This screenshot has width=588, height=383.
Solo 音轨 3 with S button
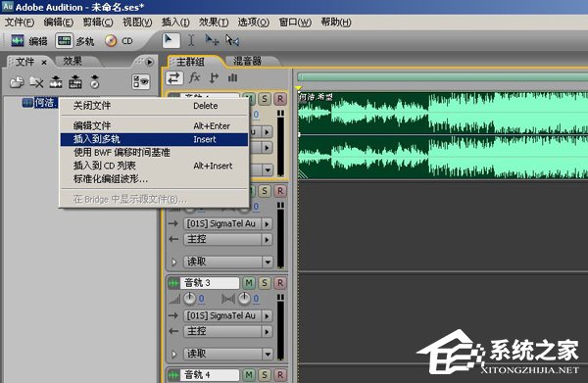tap(265, 283)
